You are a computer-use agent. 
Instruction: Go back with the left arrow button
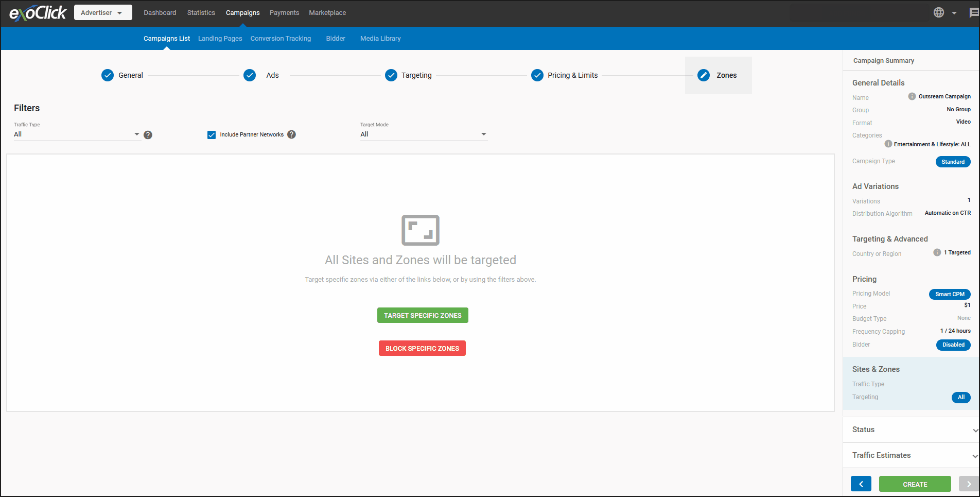click(x=861, y=484)
